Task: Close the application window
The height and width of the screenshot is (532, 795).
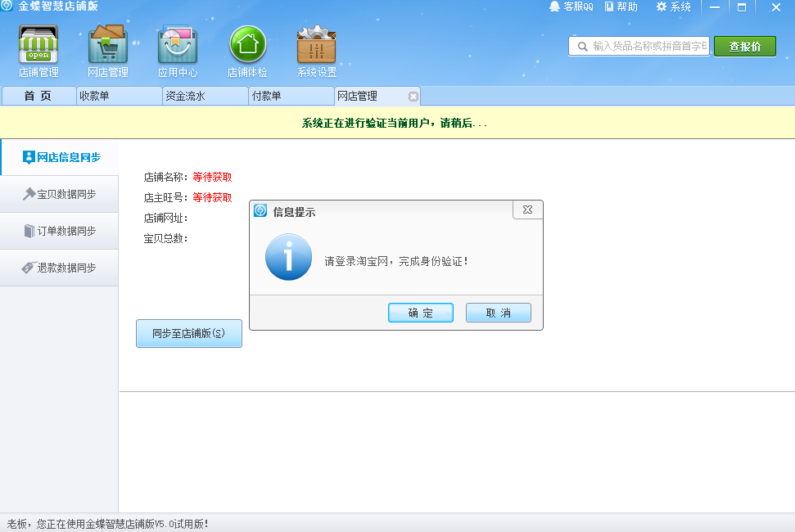Action: (775, 7)
